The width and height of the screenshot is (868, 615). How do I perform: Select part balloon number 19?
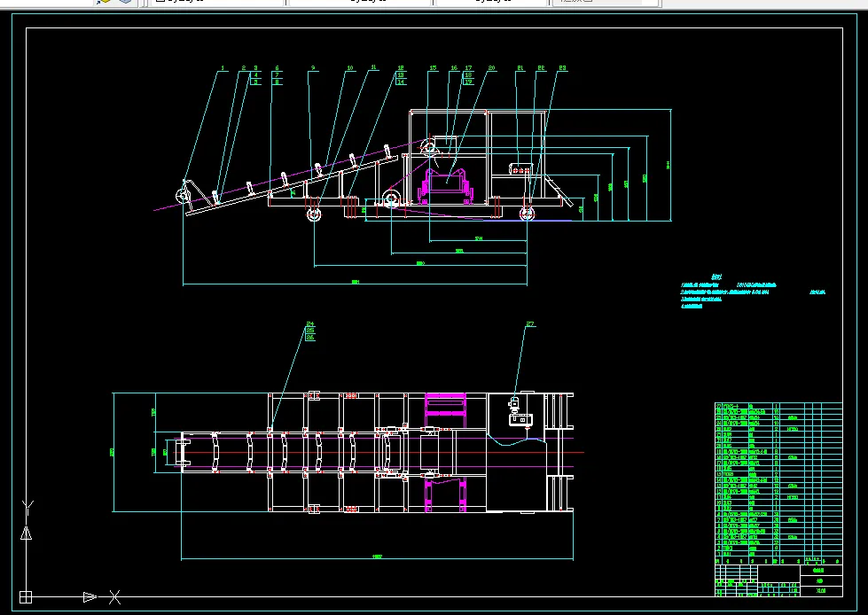click(468, 82)
